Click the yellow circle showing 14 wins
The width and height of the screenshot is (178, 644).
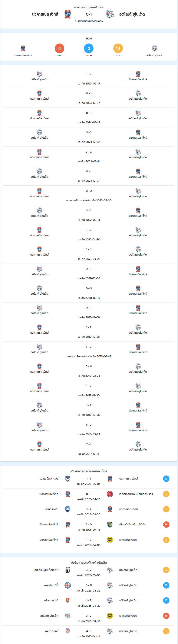pyautogui.click(x=118, y=48)
